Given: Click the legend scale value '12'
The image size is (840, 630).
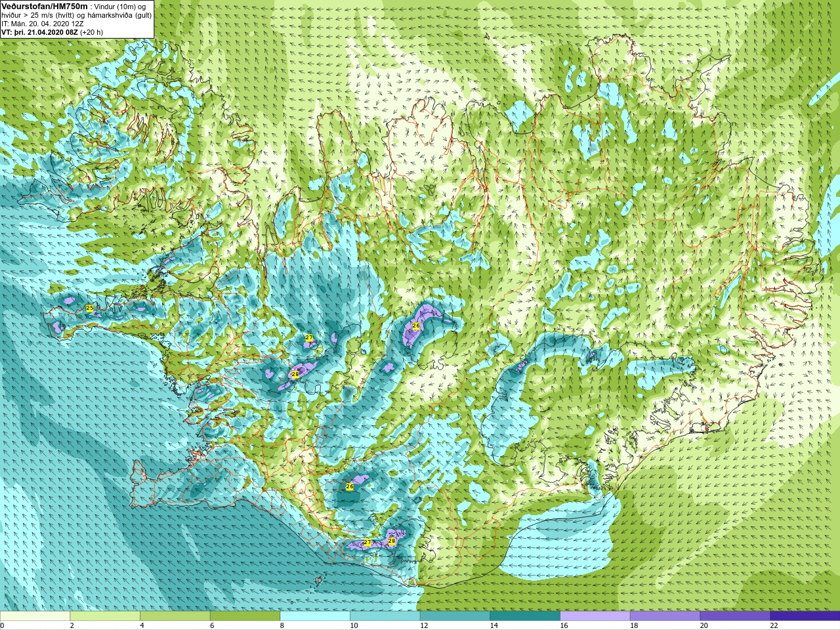Looking at the screenshot, I should [423, 625].
